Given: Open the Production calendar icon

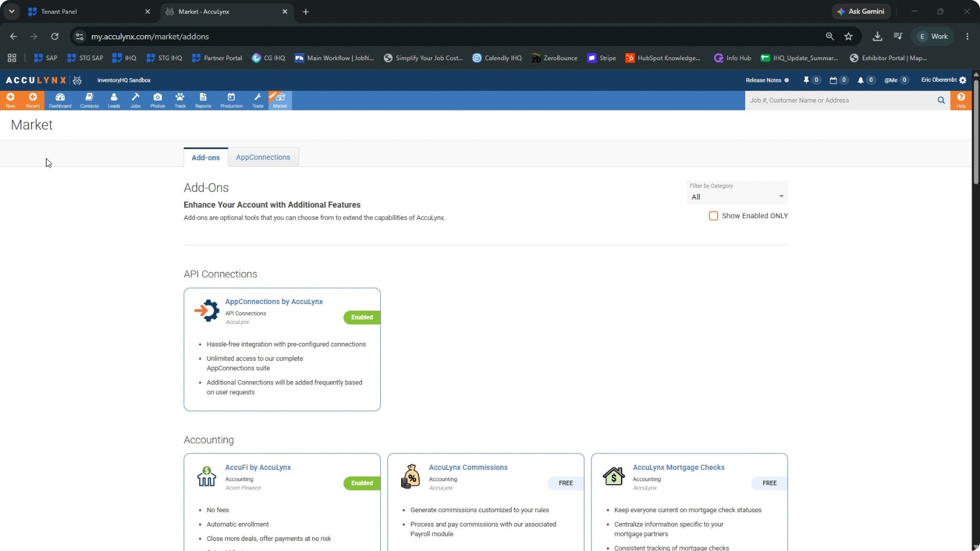Looking at the screenshot, I should pos(231,100).
